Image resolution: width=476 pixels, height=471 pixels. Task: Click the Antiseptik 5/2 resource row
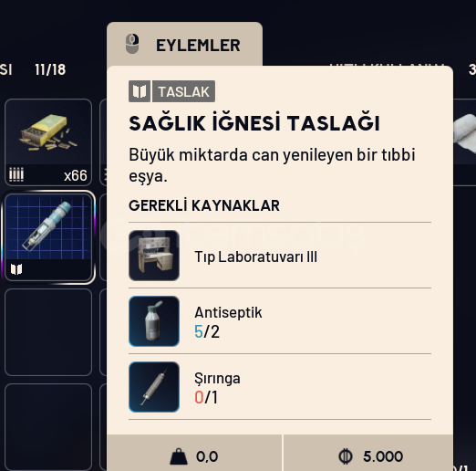click(x=280, y=321)
